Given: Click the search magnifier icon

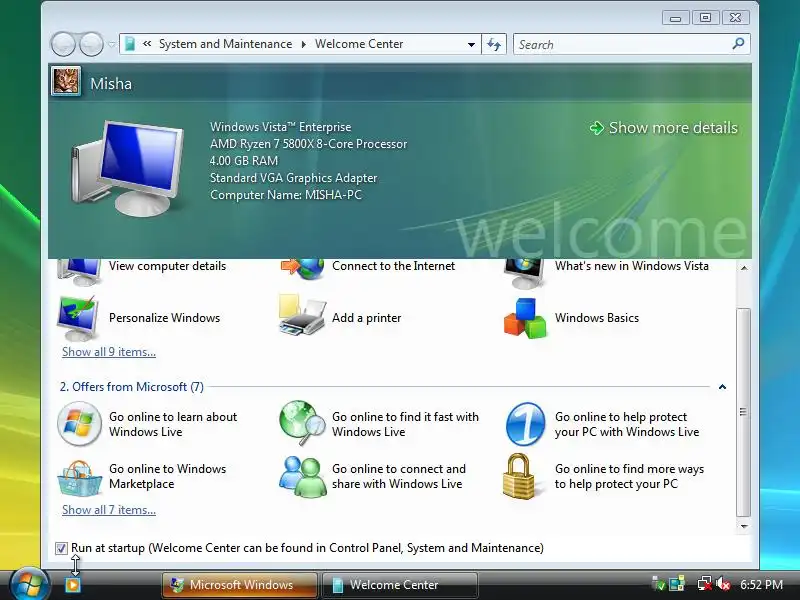Looking at the screenshot, I should pyautogui.click(x=738, y=44).
